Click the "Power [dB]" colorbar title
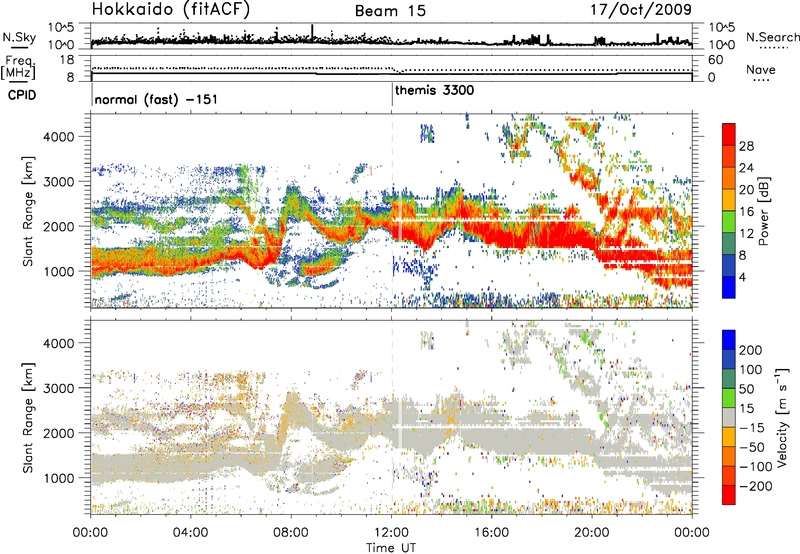Image resolution: width=800 pixels, height=554 pixels. point(763,211)
